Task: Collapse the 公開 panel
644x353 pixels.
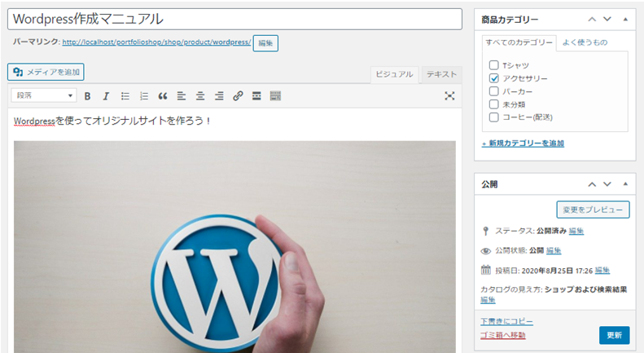Action: pos(625,184)
